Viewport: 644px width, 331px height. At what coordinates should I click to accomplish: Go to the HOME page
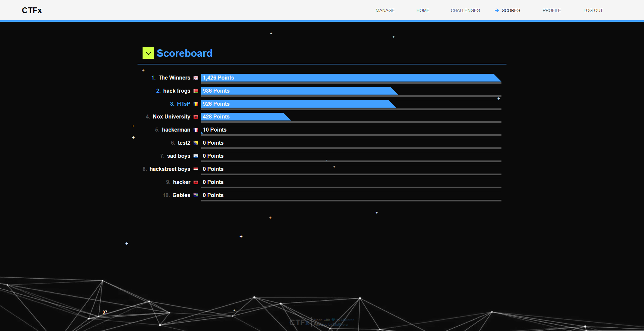(x=423, y=10)
